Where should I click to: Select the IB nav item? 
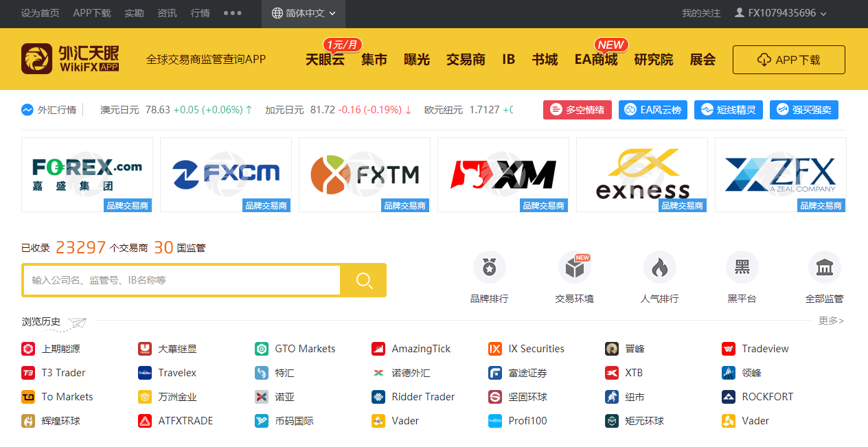tap(508, 60)
